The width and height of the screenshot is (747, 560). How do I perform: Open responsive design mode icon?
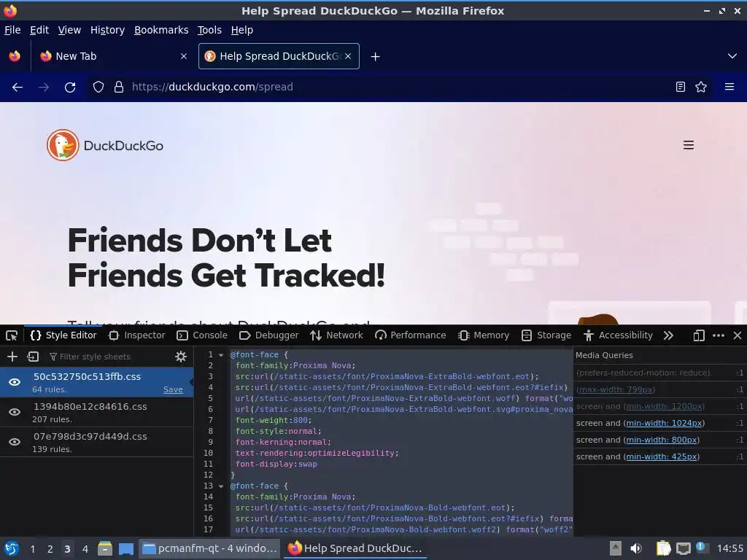click(698, 335)
